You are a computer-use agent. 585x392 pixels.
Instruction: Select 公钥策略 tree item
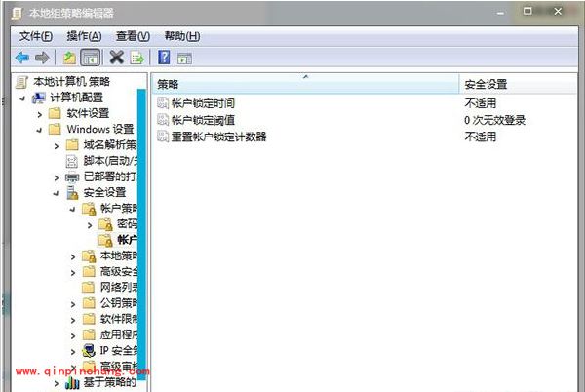click(x=119, y=303)
